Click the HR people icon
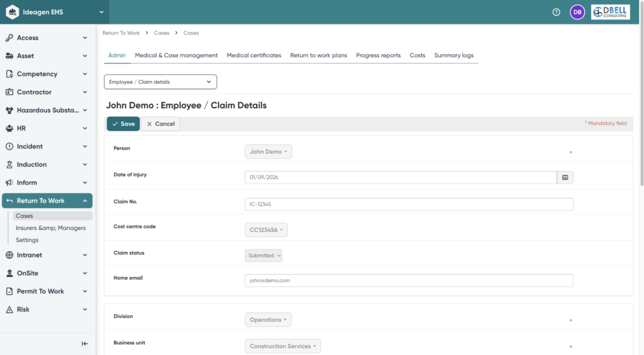 click(x=9, y=128)
